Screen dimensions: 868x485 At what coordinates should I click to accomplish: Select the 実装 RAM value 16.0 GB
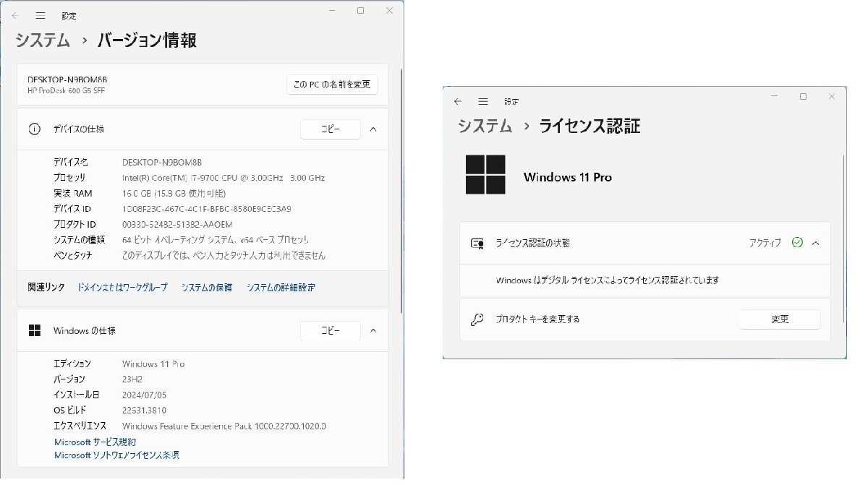click(174, 194)
